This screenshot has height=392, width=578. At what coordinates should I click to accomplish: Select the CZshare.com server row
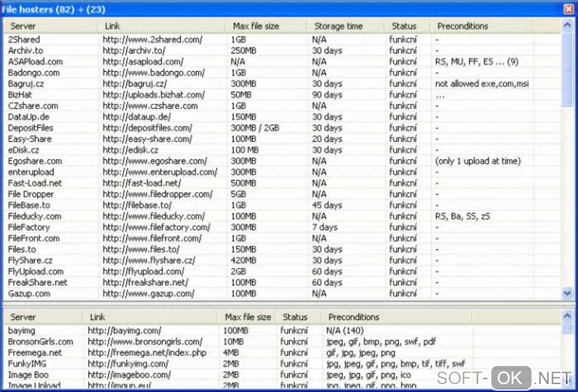point(283,106)
